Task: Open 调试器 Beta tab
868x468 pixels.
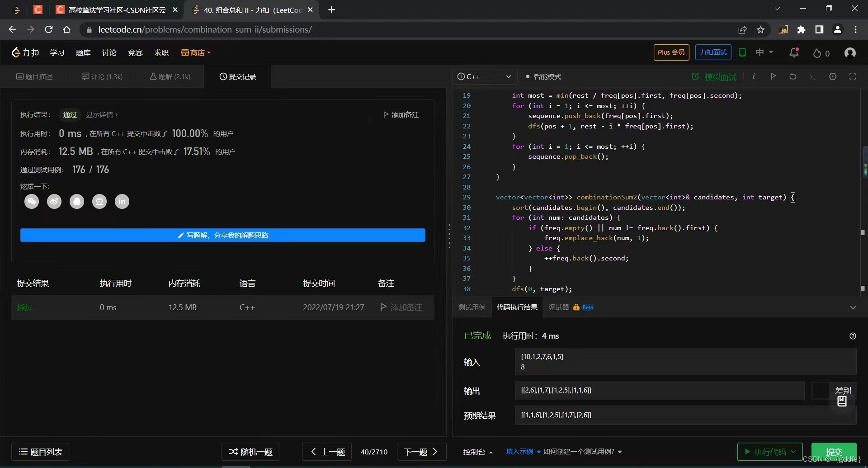Action: 571,307
